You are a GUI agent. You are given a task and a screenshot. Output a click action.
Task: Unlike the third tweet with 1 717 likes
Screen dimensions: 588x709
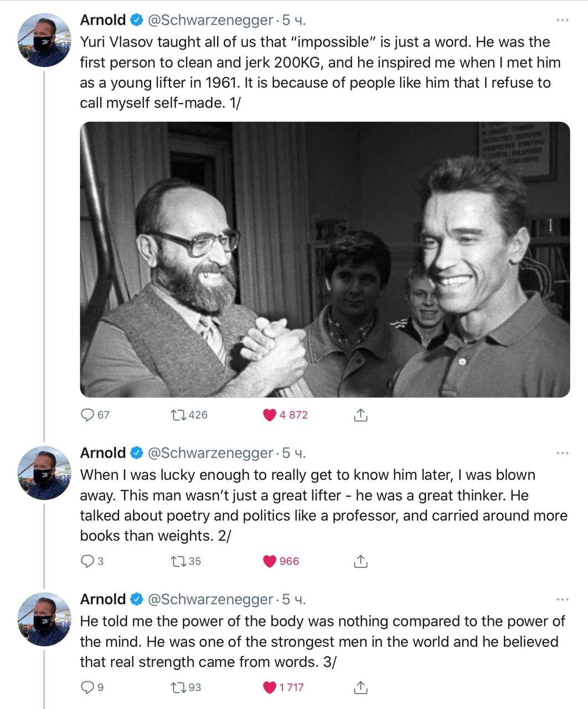tap(270, 687)
